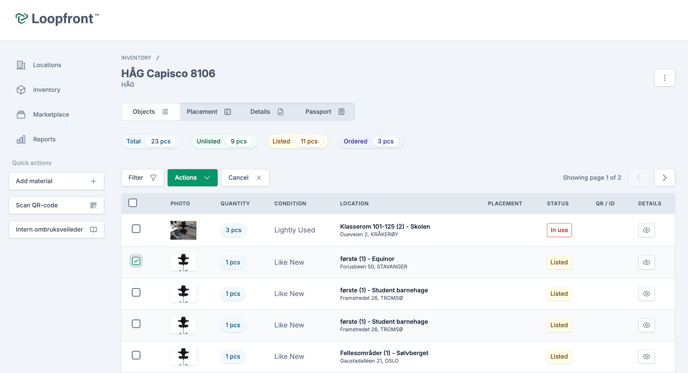
Task: Open the Klasserom row photo thumbnail
Action: [183, 230]
